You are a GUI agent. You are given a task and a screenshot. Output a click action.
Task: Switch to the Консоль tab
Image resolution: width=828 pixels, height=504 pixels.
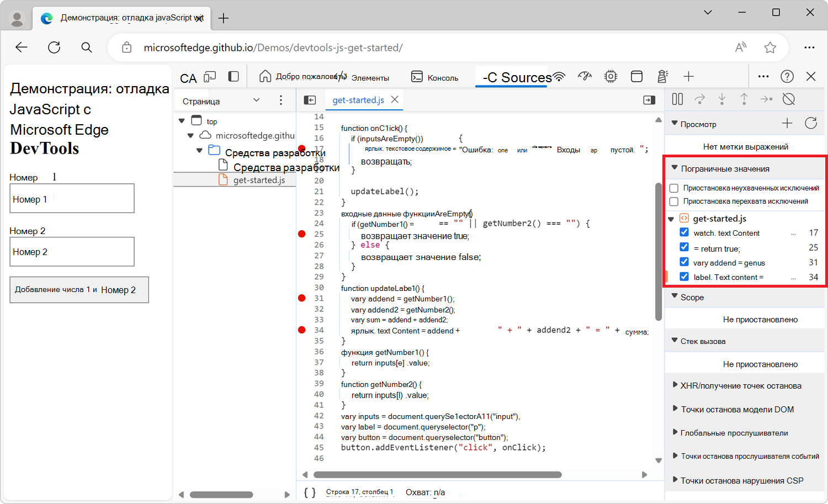435,77
